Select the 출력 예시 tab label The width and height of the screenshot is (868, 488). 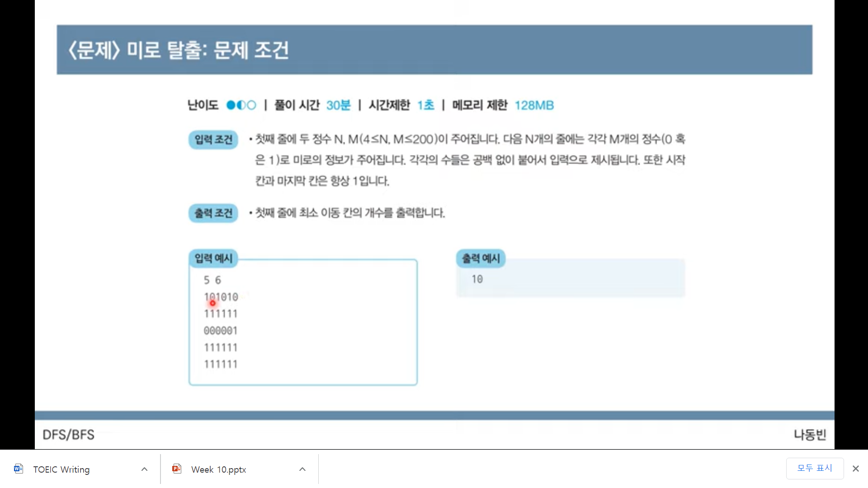coord(481,258)
